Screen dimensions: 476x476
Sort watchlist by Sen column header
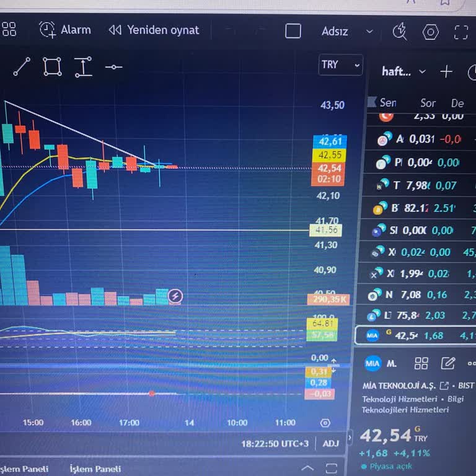point(388,103)
